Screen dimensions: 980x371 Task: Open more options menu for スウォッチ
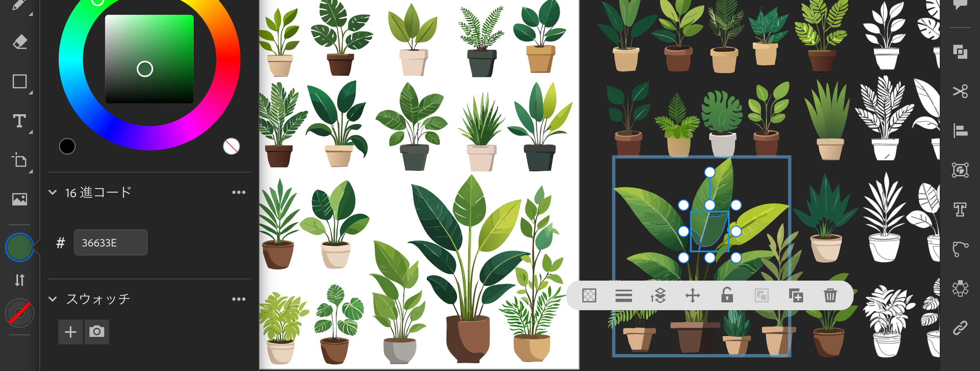238,299
